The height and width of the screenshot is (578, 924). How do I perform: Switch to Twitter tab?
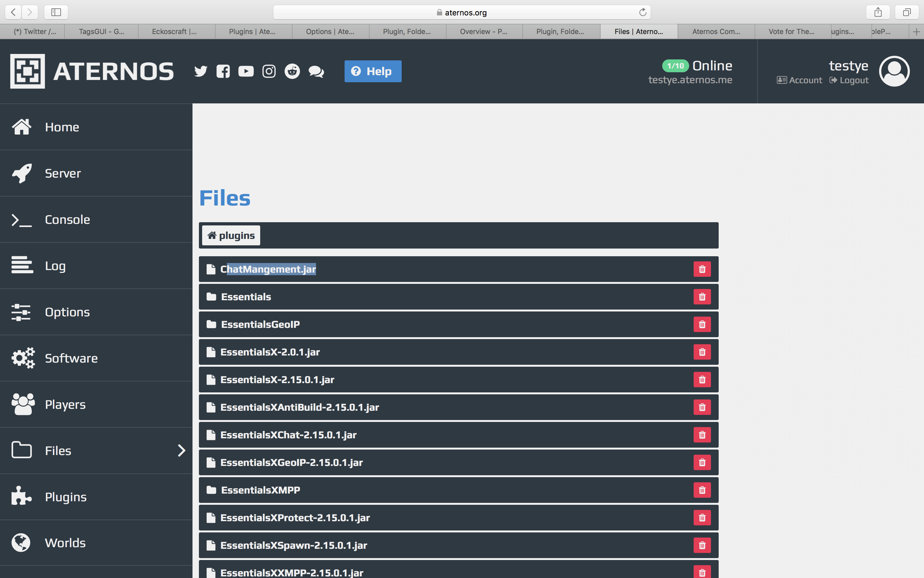pyautogui.click(x=32, y=32)
